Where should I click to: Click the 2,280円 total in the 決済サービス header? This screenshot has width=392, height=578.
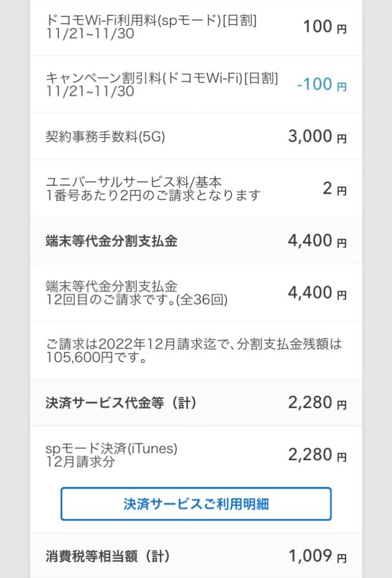click(317, 403)
